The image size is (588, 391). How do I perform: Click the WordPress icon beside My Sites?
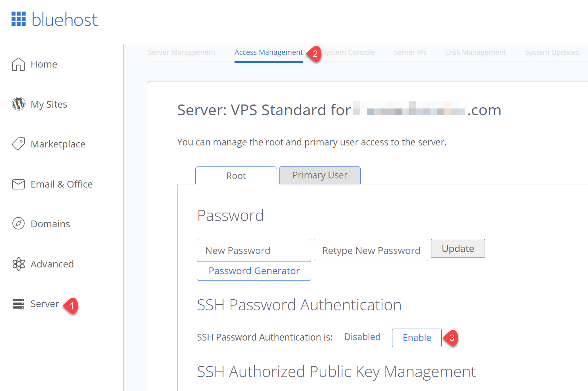(x=19, y=104)
